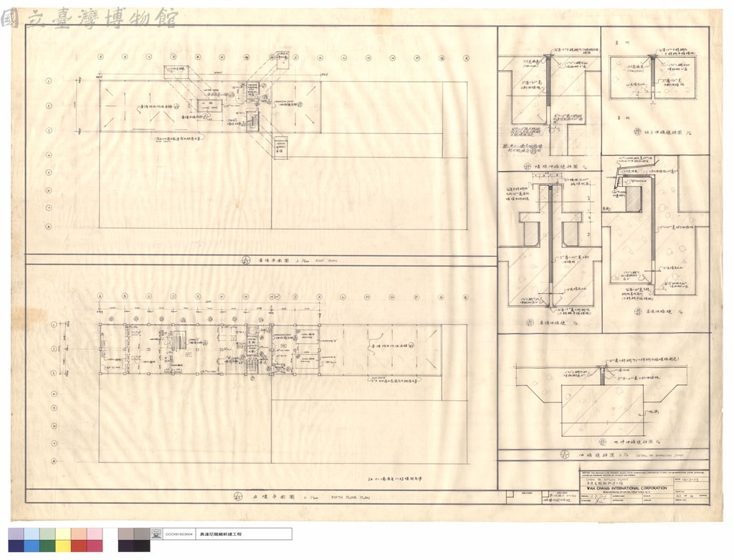
Task: Click the DATE field in the title block
Action: (690, 481)
